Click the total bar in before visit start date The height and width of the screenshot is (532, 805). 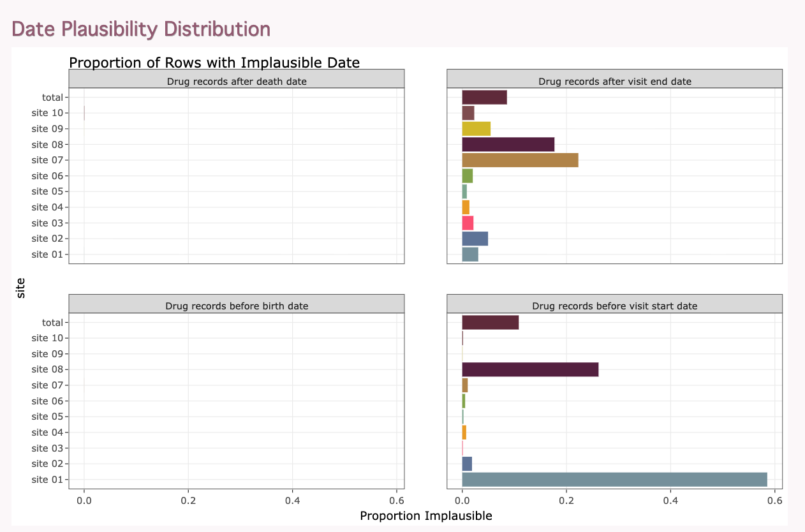[490, 323]
